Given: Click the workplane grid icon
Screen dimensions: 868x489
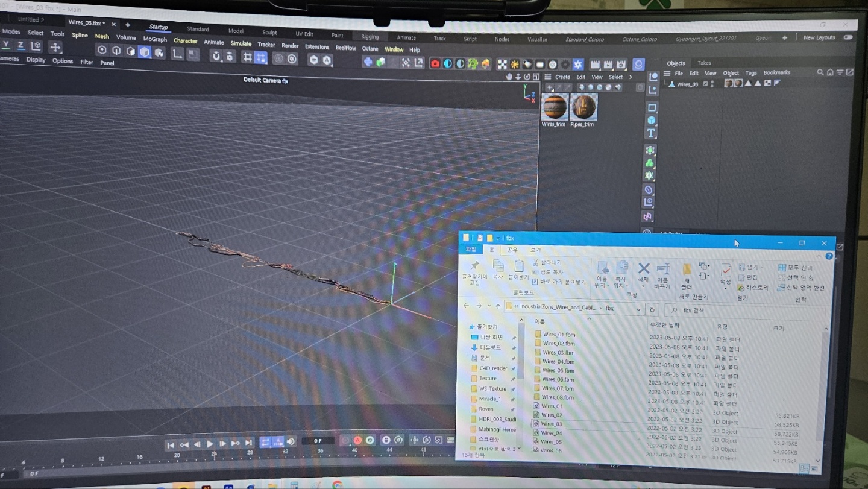Looking at the screenshot, I should [x=247, y=57].
